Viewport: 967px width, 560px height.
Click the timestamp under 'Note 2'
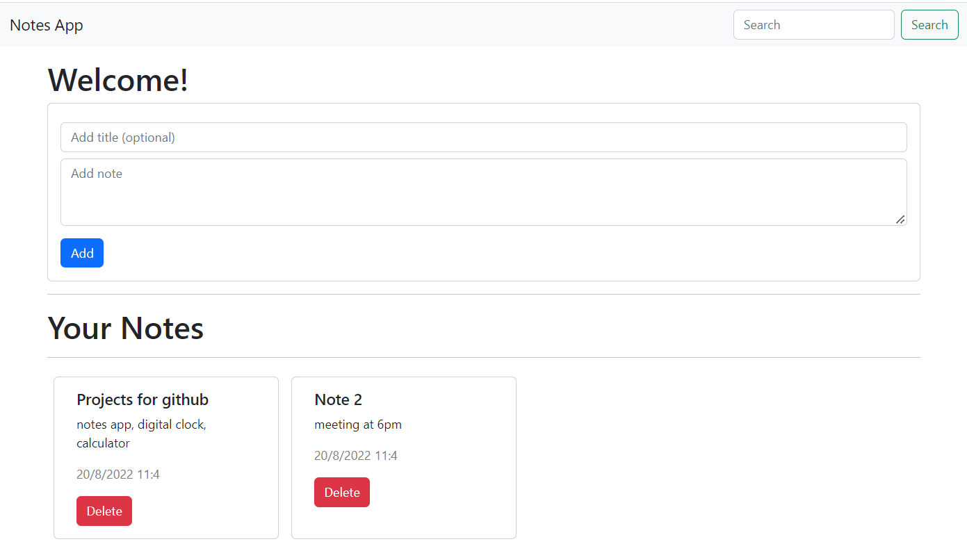point(356,455)
